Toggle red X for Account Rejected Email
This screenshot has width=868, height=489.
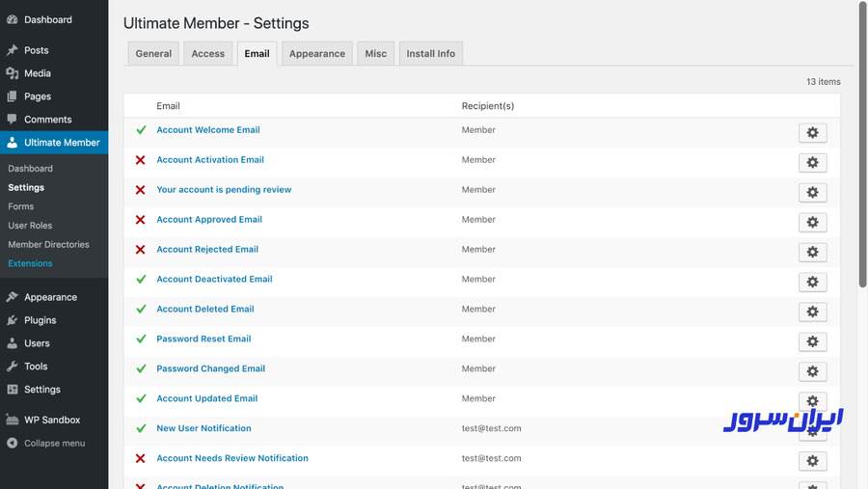coord(141,250)
